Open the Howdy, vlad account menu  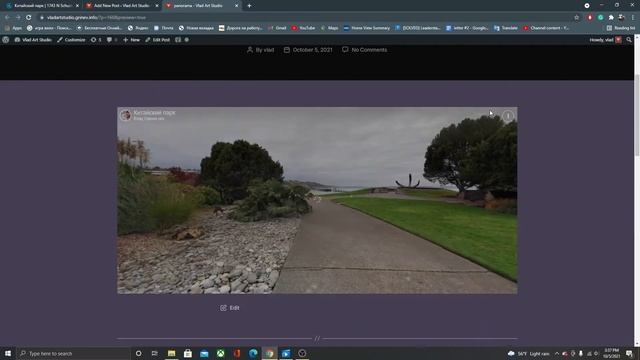[x=605, y=40]
